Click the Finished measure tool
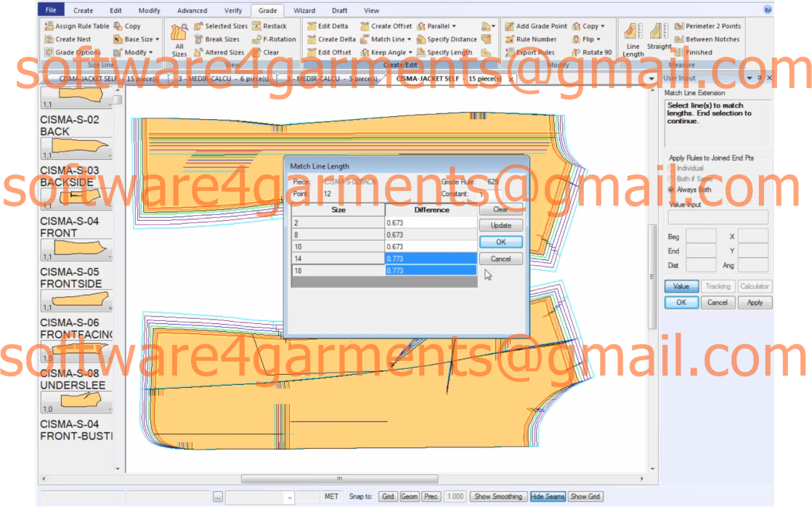 tap(694, 52)
